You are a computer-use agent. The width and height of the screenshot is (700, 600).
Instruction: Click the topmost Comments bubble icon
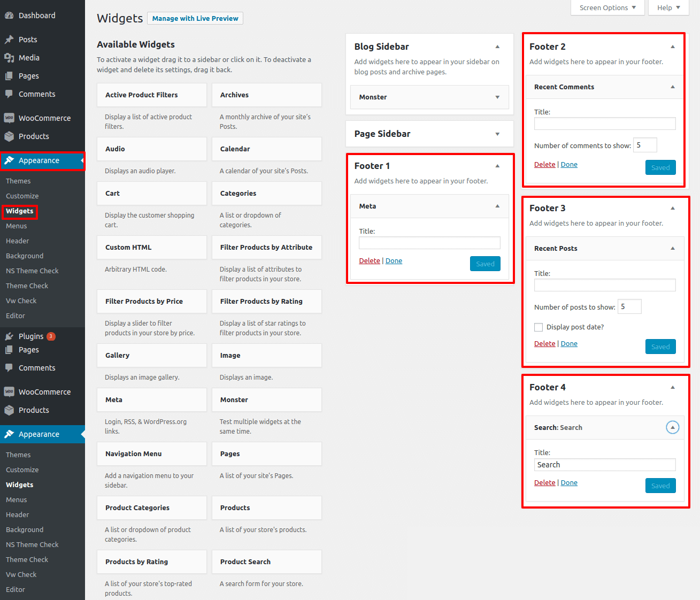(9, 94)
